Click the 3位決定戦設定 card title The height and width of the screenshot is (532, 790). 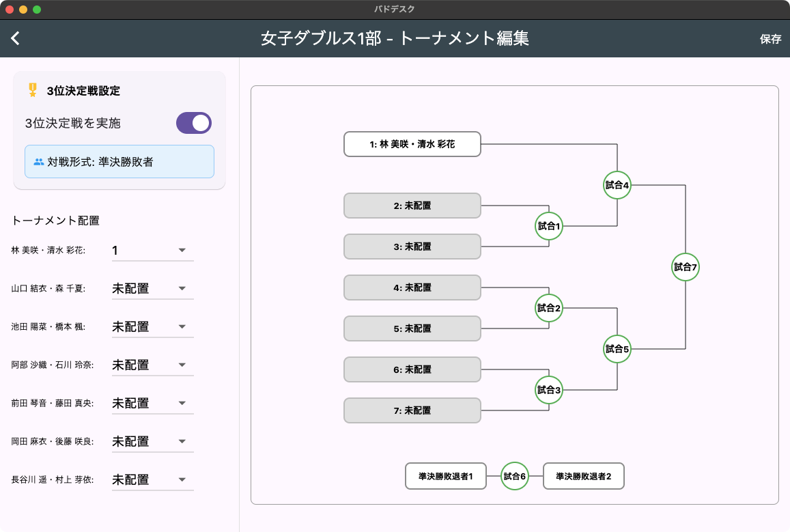83,91
